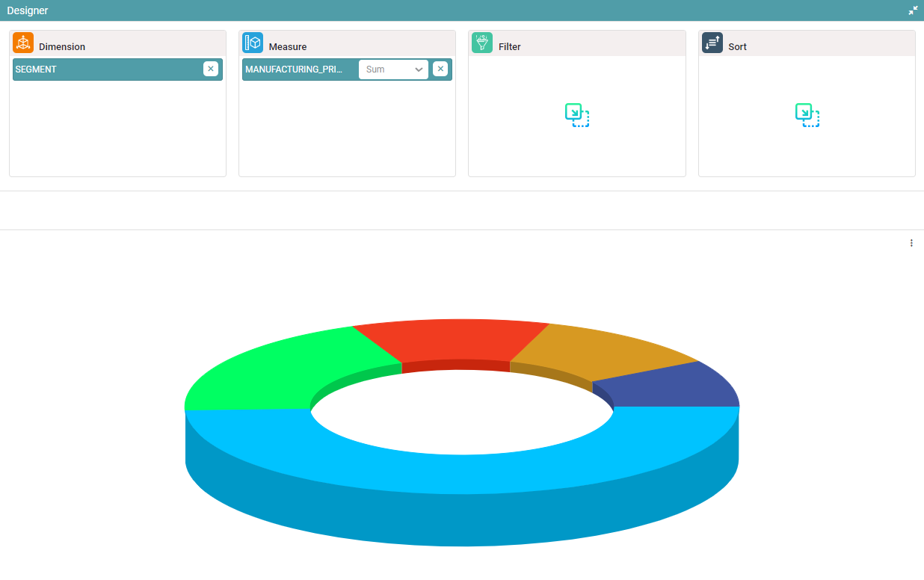Remove the SEGMENT dimension field
Image resolution: width=924 pixels, height=580 pixels.
point(211,69)
